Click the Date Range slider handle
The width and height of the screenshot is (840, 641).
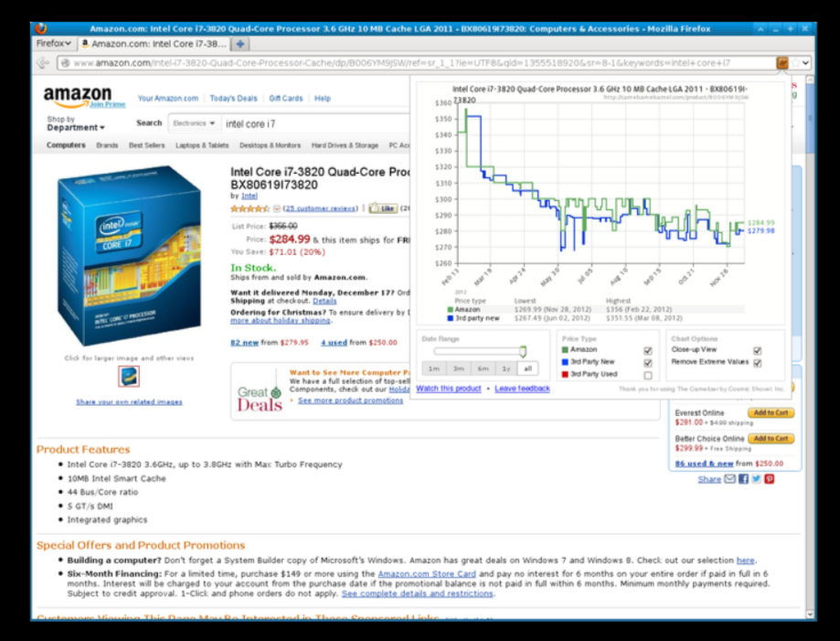point(523,351)
